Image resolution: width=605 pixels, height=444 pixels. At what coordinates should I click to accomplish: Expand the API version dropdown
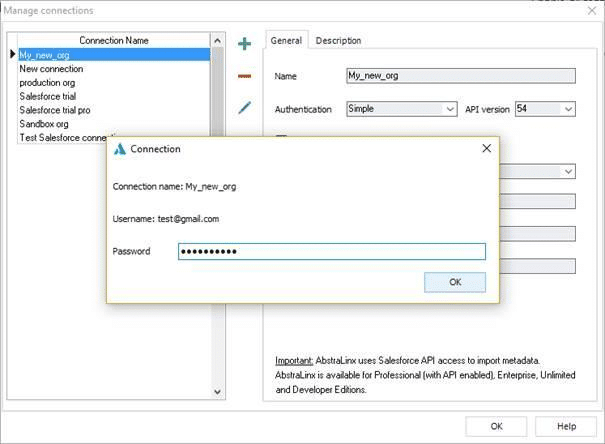(545, 108)
